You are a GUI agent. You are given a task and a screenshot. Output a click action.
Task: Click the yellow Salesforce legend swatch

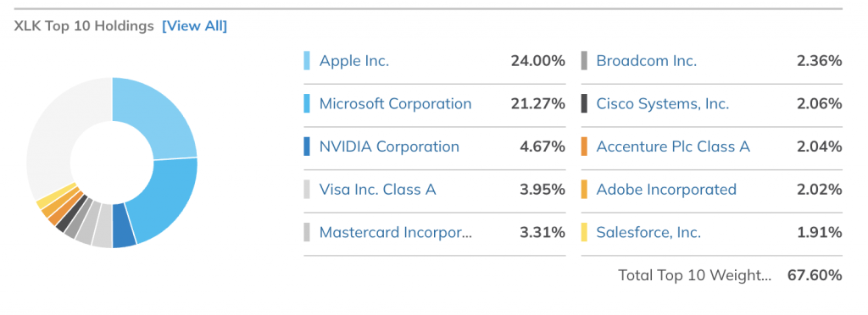[x=584, y=233]
